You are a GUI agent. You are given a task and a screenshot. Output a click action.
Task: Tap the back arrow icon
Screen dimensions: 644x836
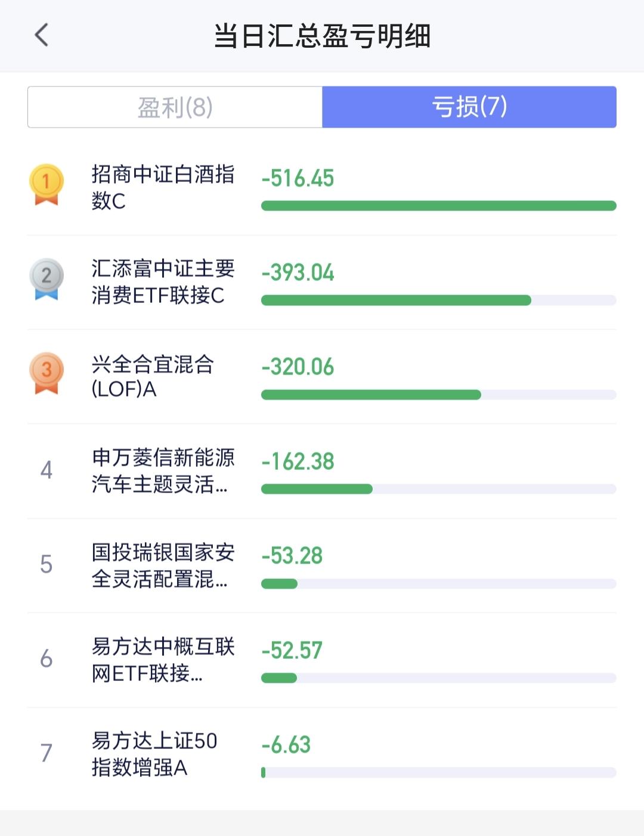(x=41, y=35)
